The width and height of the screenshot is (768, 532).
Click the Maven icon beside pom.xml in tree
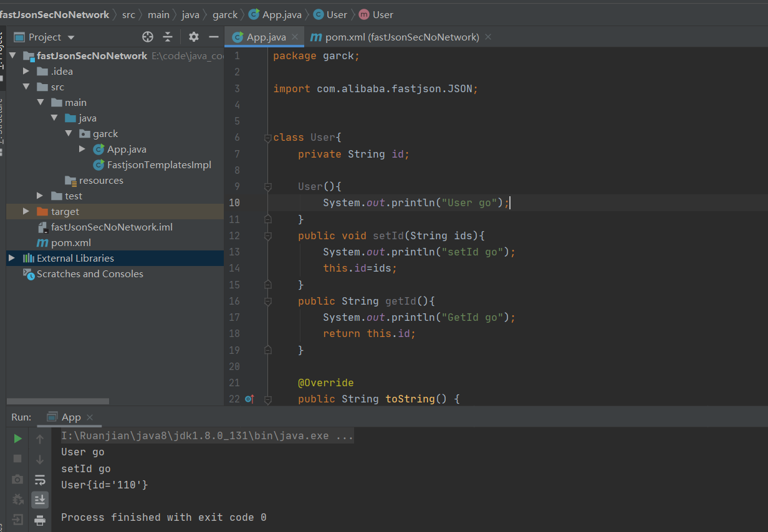42,243
